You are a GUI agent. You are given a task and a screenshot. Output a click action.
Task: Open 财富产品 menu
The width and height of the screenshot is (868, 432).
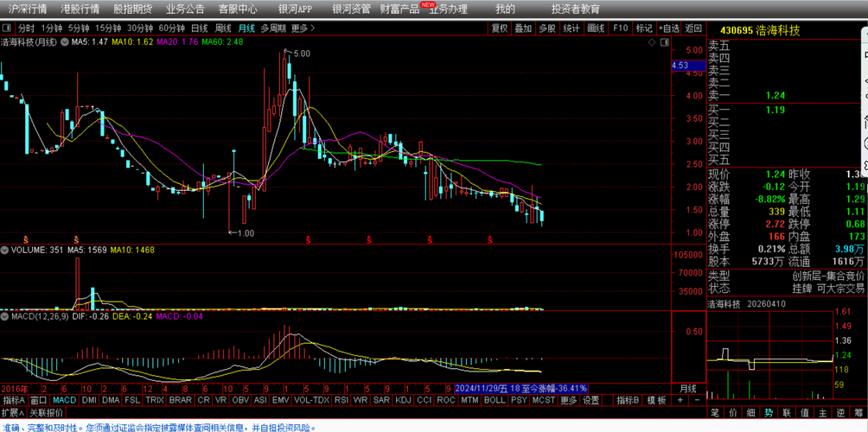click(x=399, y=10)
